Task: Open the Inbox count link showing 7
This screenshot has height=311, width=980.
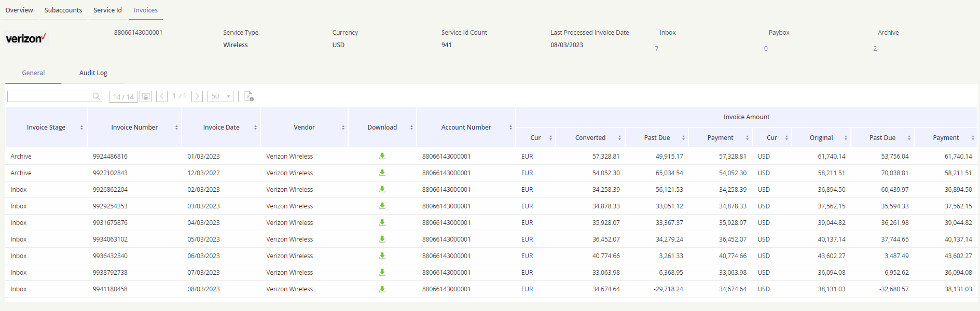Action: (x=657, y=49)
